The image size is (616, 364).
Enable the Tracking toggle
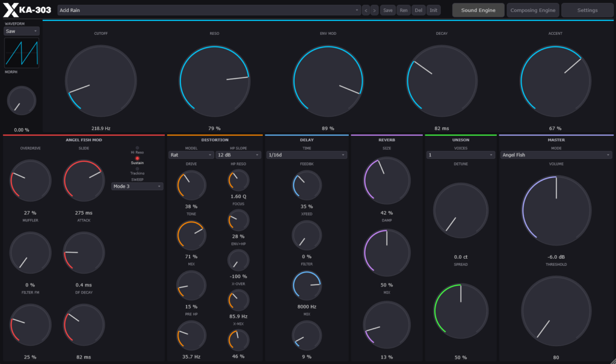click(x=137, y=169)
